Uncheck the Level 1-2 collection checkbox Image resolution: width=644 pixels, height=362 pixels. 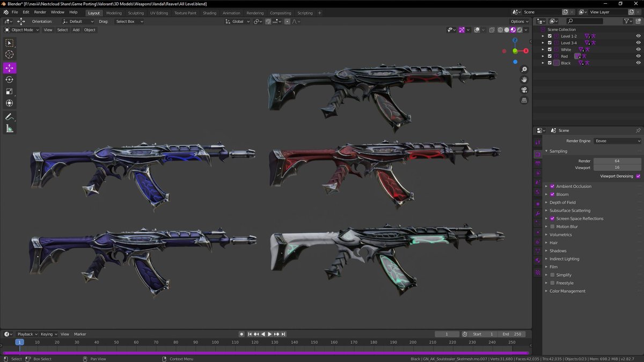pyautogui.click(x=550, y=36)
